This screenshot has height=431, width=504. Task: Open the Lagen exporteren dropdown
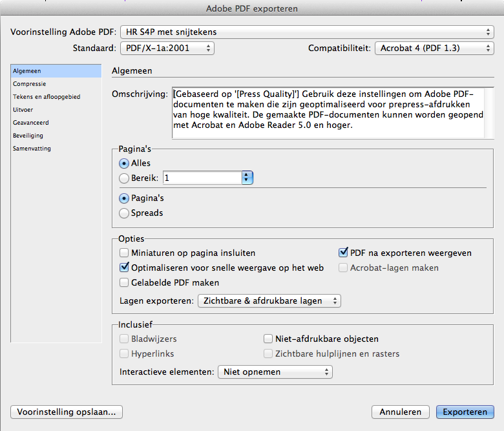coord(269,301)
